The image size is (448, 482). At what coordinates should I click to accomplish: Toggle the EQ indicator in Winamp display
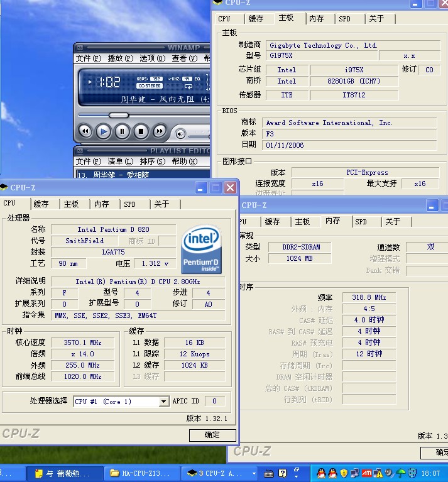point(197,79)
